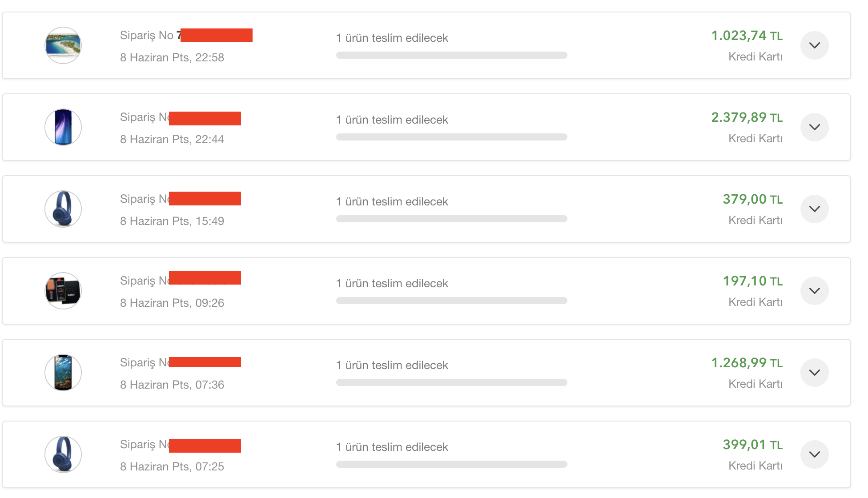Expand the 197,10 TL order chevron
This screenshot has width=868, height=498.
click(814, 291)
